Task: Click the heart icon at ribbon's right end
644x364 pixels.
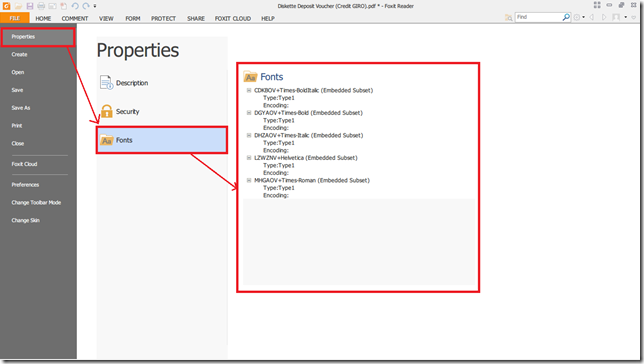Action: [x=634, y=17]
